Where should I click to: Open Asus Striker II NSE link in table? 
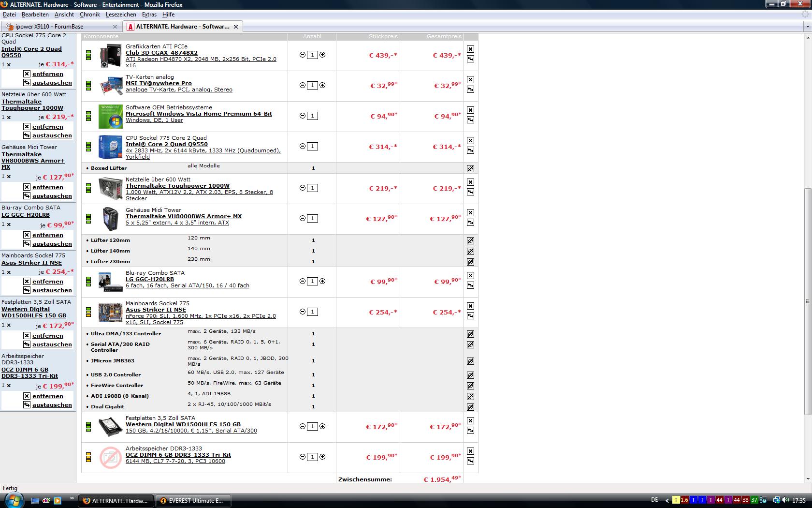coord(156,310)
